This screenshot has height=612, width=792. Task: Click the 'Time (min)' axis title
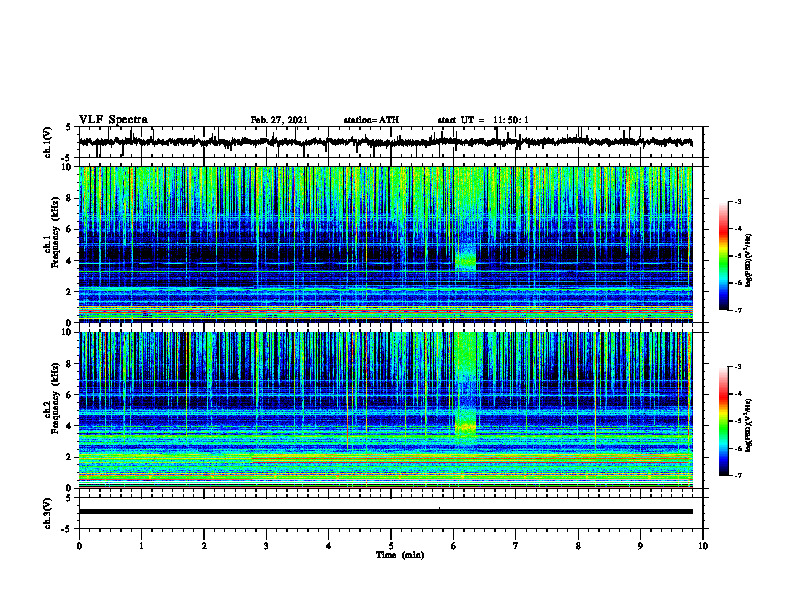coord(400,555)
